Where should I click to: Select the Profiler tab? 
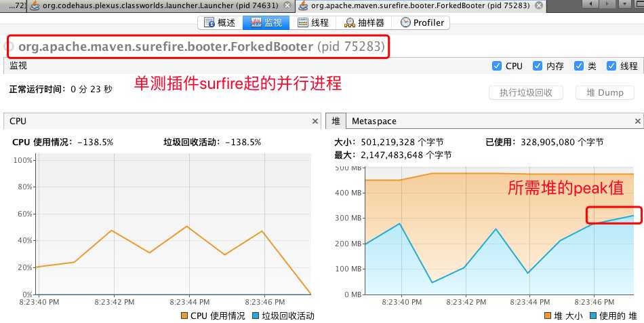point(420,22)
